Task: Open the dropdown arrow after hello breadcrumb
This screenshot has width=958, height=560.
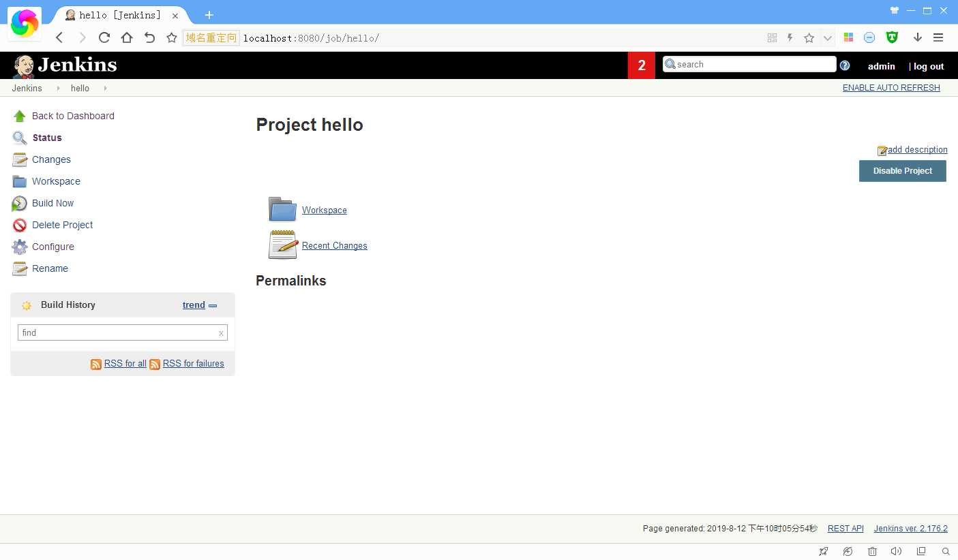Action: [x=105, y=89]
